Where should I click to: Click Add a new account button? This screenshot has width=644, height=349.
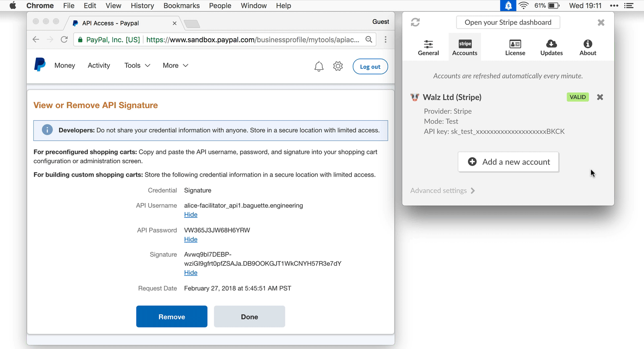[x=508, y=162]
